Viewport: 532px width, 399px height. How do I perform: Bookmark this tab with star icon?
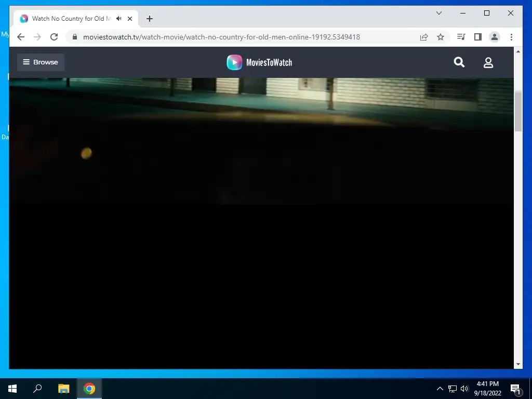coord(441,37)
